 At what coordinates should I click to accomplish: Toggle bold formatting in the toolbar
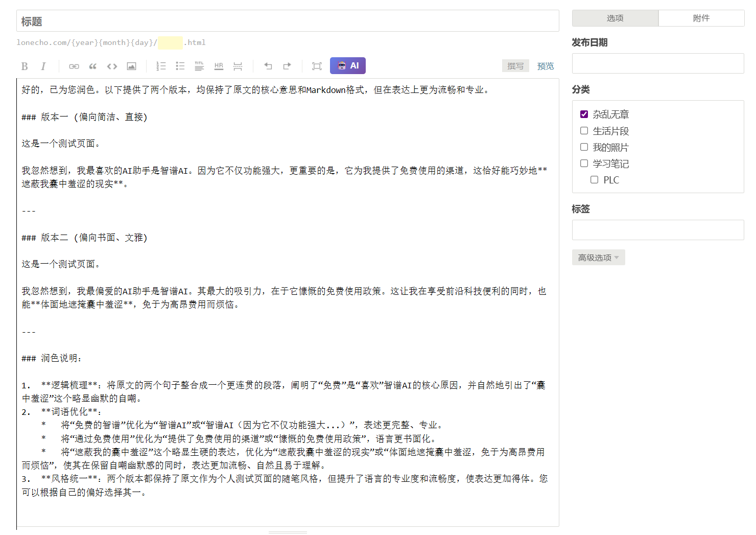click(x=24, y=66)
